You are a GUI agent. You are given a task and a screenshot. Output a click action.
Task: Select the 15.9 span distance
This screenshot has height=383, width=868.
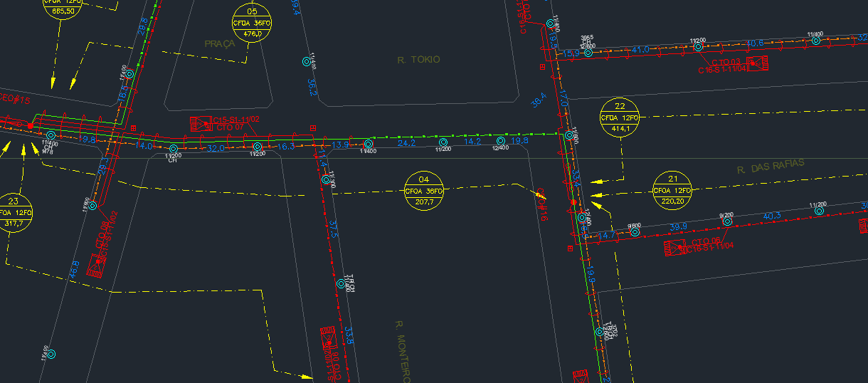[x=571, y=54]
